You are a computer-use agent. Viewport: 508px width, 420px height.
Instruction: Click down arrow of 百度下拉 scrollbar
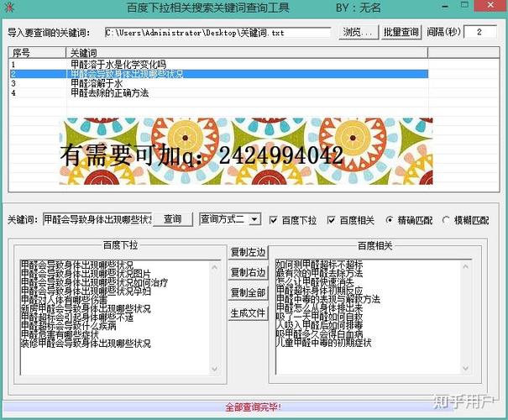pyautogui.click(x=214, y=369)
